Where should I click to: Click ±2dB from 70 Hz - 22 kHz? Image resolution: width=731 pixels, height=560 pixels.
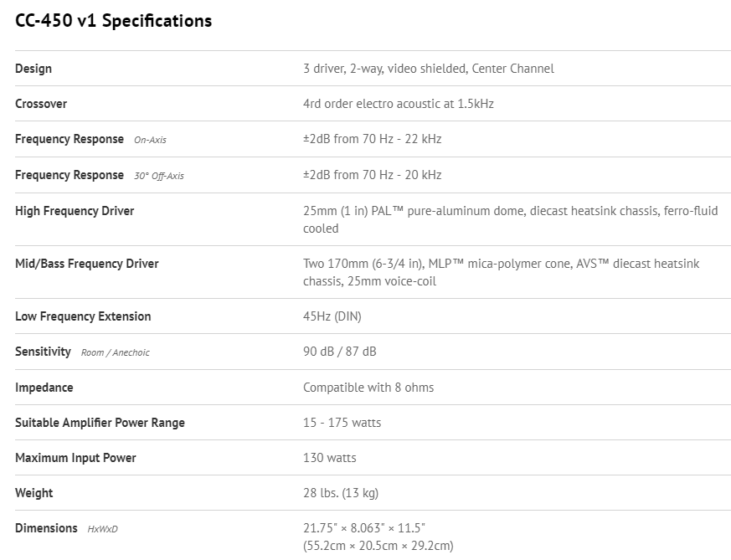372,139
